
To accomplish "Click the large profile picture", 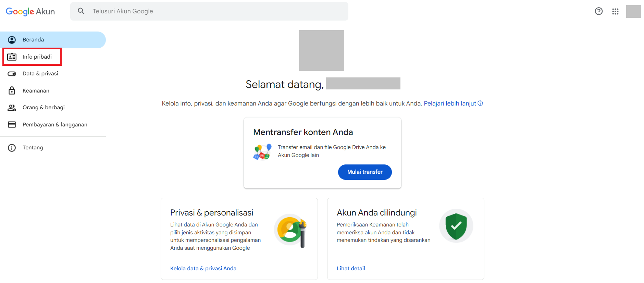I will [322, 50].
